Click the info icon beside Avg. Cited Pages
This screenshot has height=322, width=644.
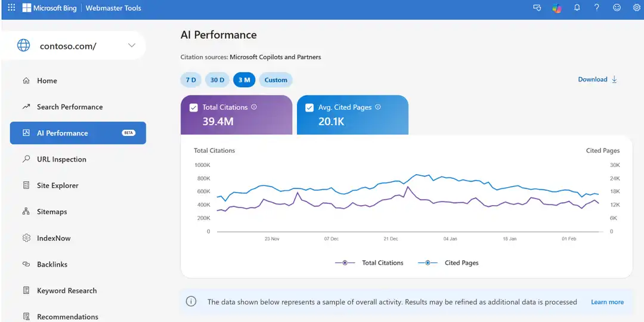click(378, 107)
